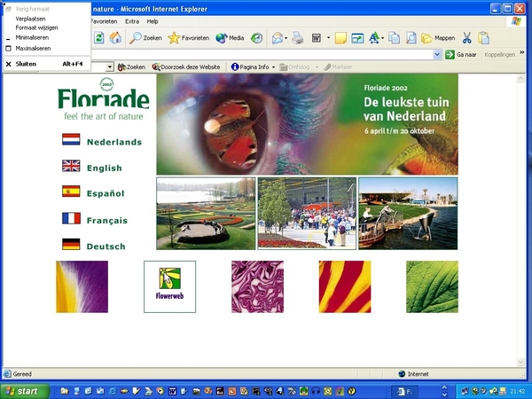Open the Favorieten star button

189,37
